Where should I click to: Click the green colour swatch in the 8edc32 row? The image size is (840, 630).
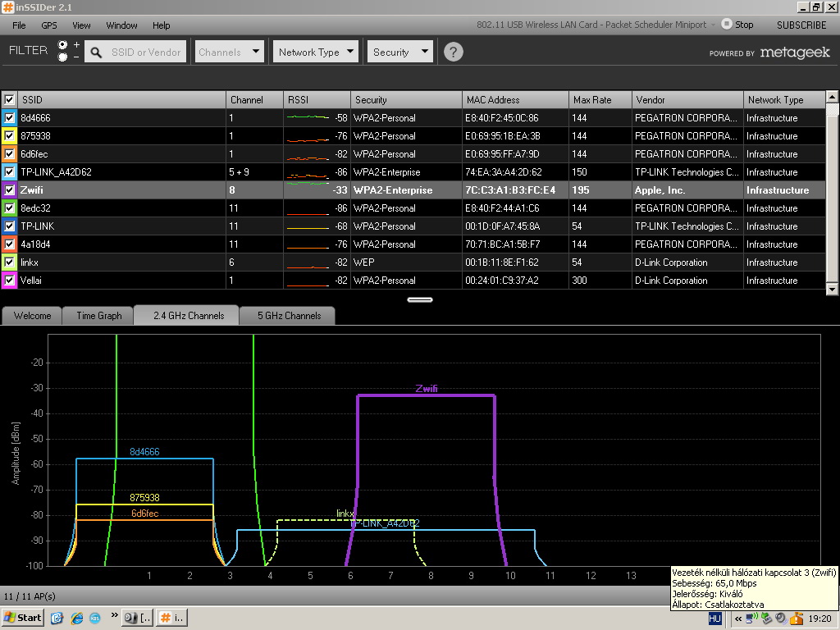[9, 208]
